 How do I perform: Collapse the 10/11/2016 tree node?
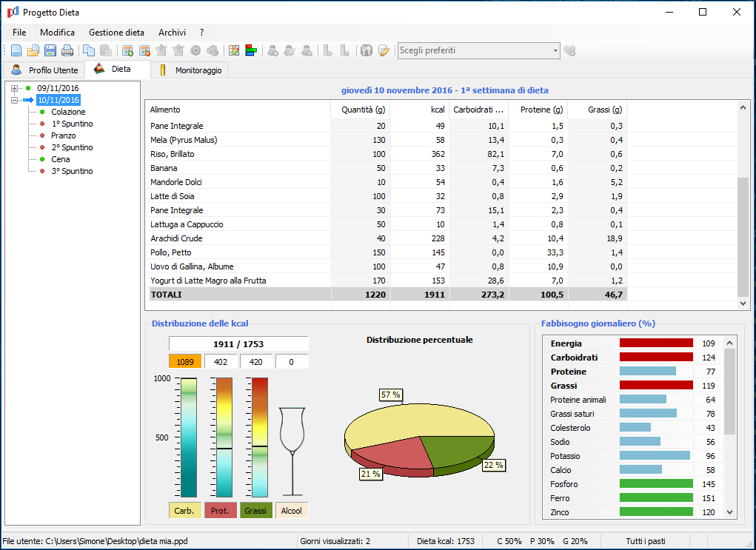tap(15, 100)
